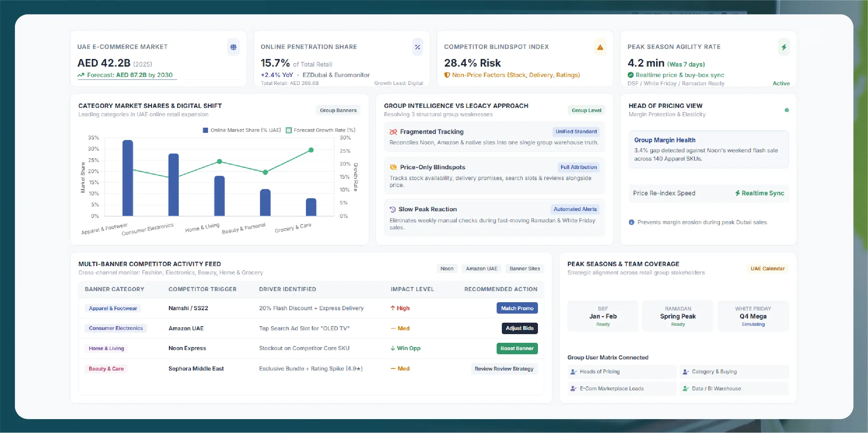Image resolution: width=868 pixels, height=433 pixels.
Task: Open the White Friday Q4 Mega card
Action: pos(753,316)
